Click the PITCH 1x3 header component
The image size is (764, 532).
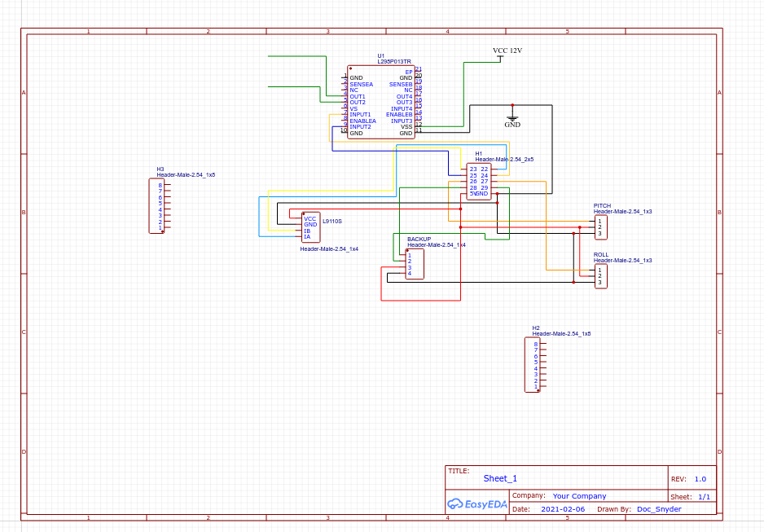coord(600,227)
